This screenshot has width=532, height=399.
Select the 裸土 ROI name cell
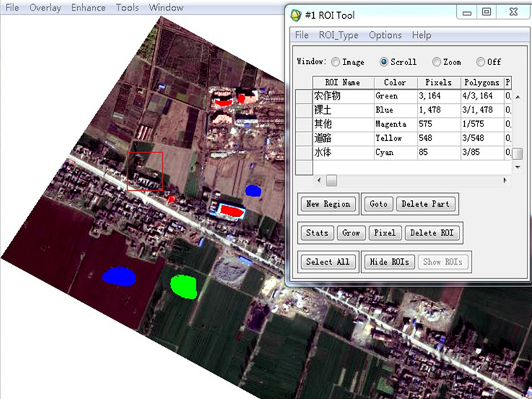[x=343, y=110]
